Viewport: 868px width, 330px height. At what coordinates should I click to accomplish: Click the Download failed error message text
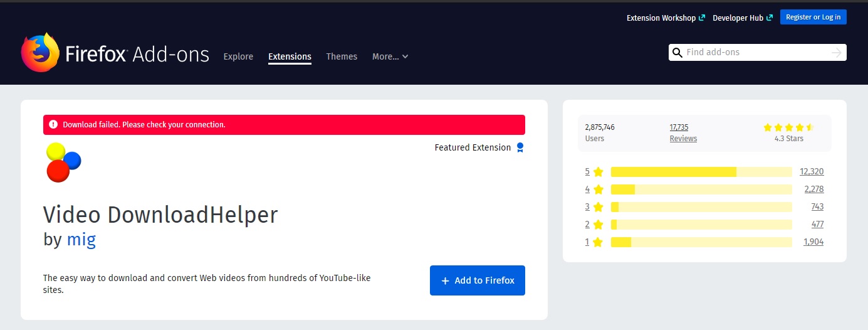[x=144, y=125]
